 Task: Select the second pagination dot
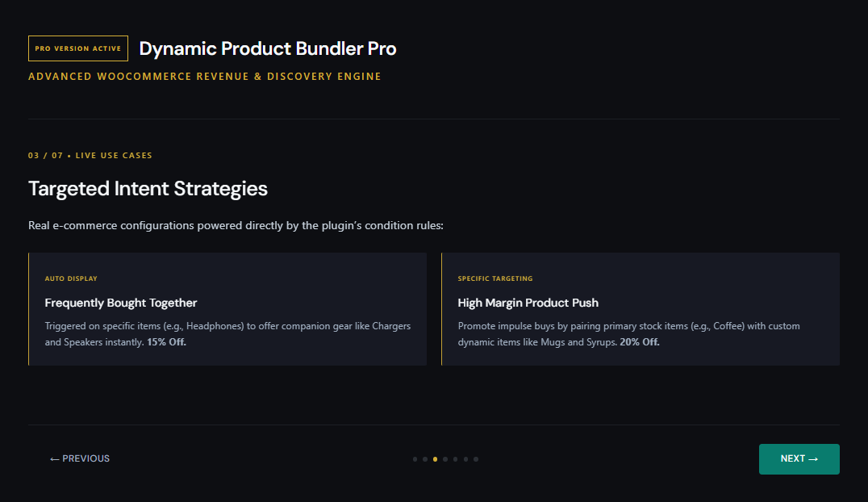tap(425, 458)
